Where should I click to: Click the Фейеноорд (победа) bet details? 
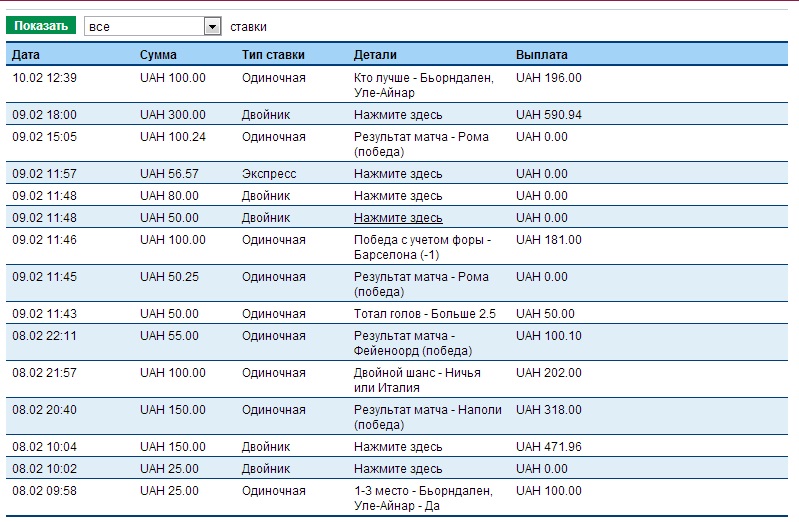(x=412, y=343)
